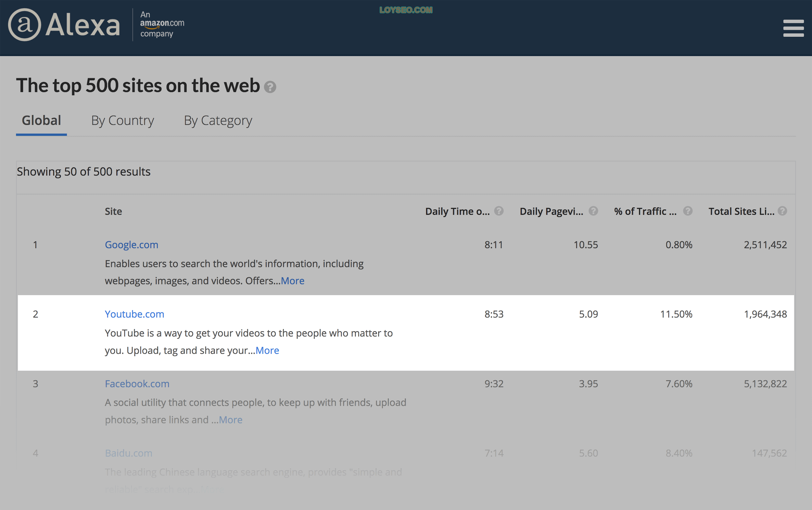The image size is (812, 510).
Task: Click the amazon.com company logo
Action: coord(162,24)
